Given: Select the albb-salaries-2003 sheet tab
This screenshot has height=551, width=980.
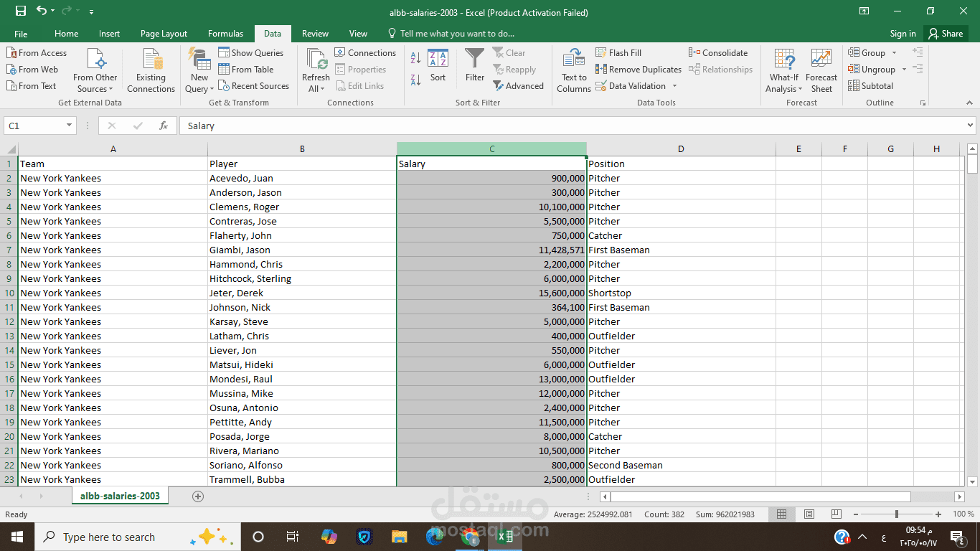Looking at the screenshot, I should (120, 496).
